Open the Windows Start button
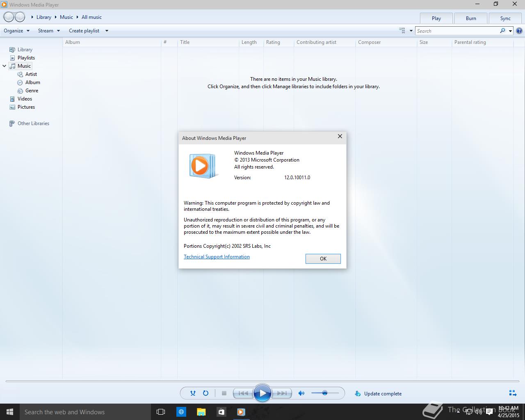This screenshot has height=420, width=525. (x=10, y=412)
